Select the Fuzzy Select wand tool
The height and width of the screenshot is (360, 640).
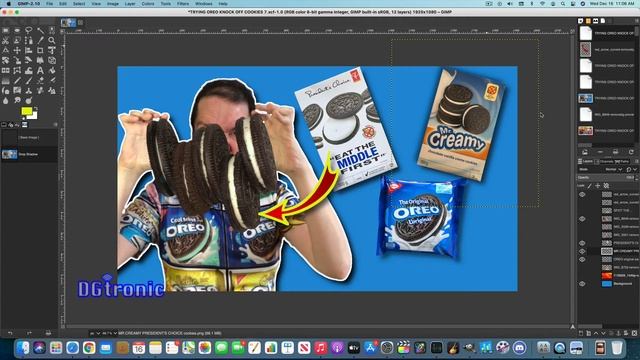coord(40,30)
